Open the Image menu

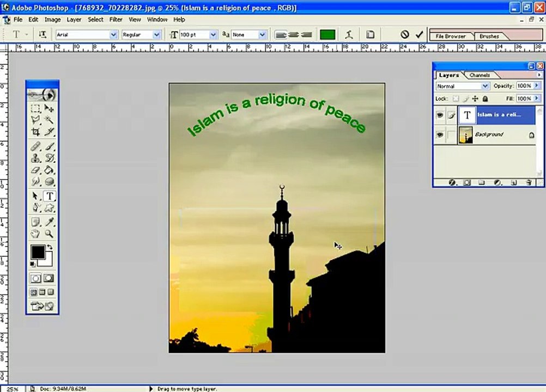click(52, 20)
